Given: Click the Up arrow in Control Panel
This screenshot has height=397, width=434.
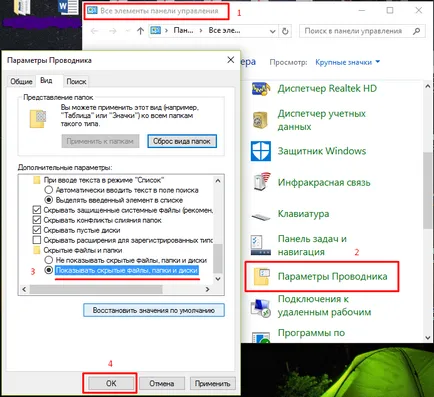Looking at the screenshot, I should pos(140,31).
